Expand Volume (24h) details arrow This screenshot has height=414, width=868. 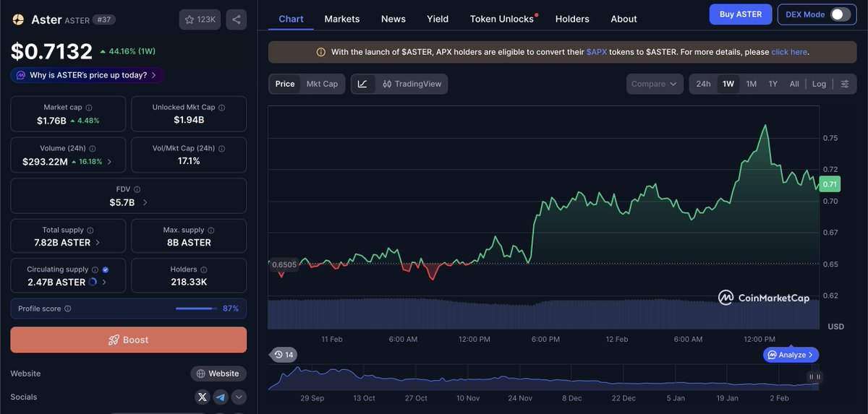coord(109,162)
